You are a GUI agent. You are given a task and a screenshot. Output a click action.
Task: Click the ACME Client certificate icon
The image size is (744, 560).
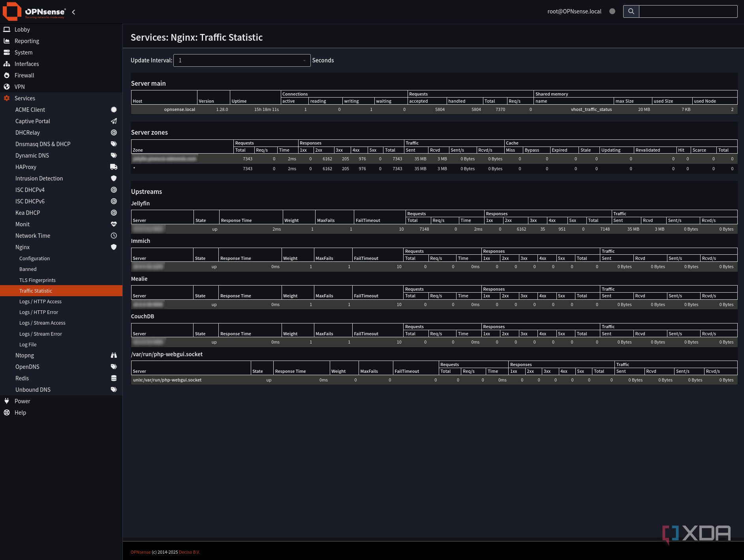pos(114,109)
